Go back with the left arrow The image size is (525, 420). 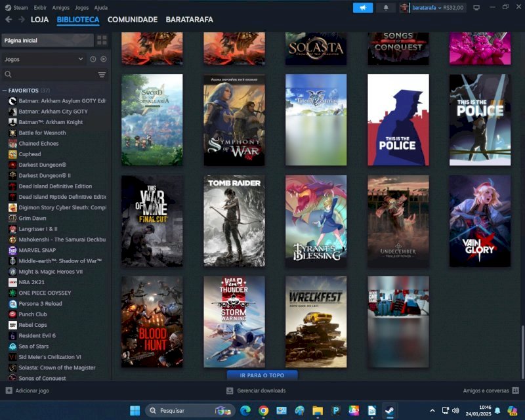(9, 20)
